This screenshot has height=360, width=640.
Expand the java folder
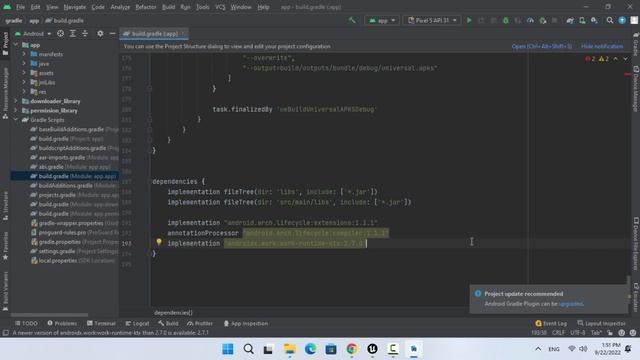[x=24, y=63]
